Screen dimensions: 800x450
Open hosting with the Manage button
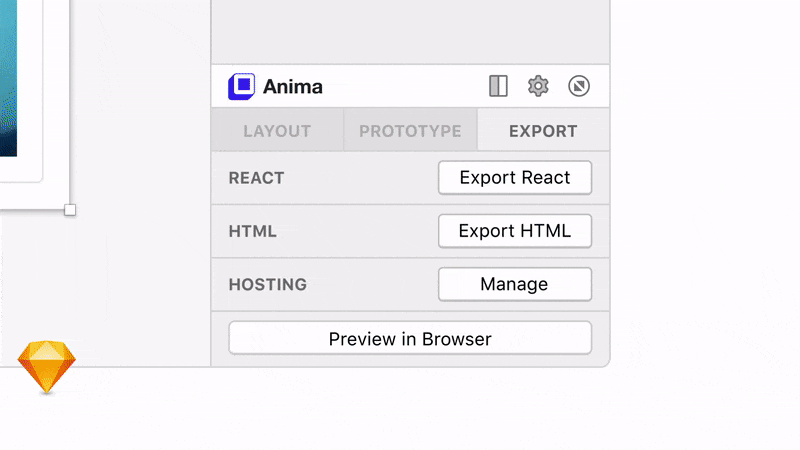click(x=514, y=284)
